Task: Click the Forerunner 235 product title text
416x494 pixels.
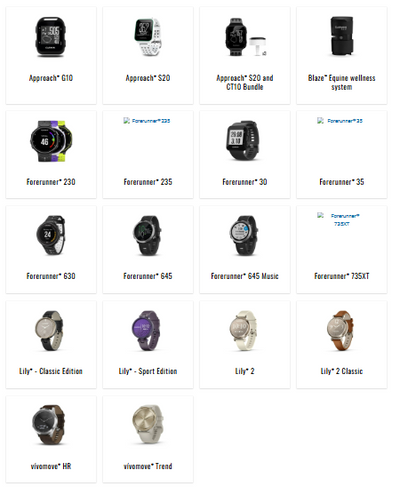Action: coord(148,182)
